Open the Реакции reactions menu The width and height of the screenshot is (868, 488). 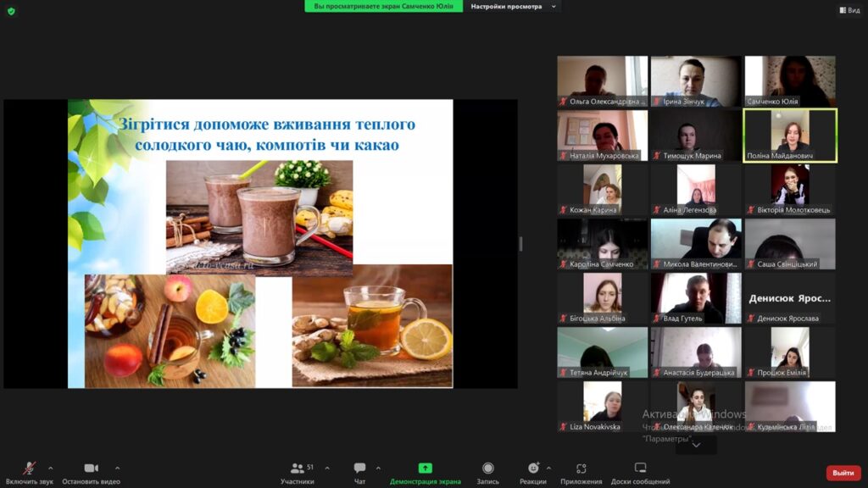(x=532, y=469)
